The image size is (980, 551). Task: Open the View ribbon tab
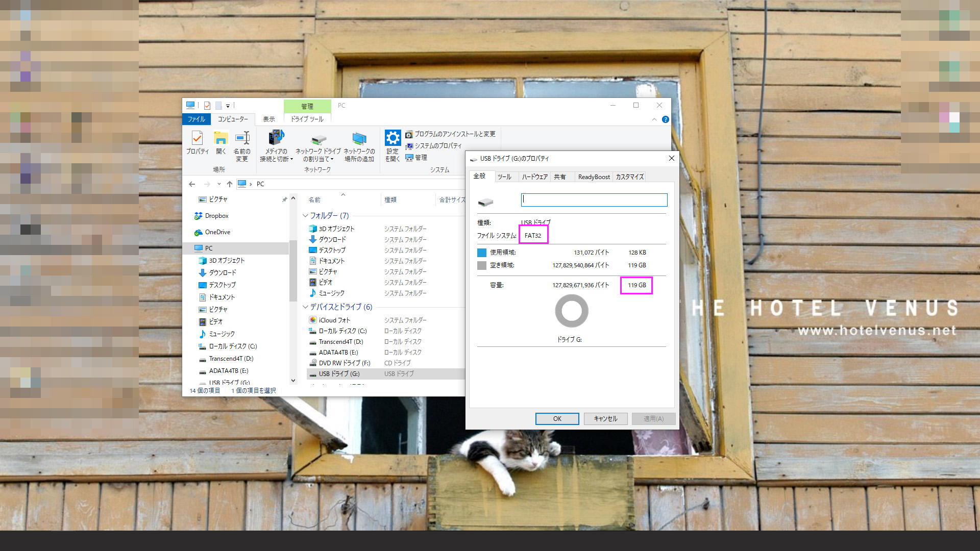click(268, 119)
